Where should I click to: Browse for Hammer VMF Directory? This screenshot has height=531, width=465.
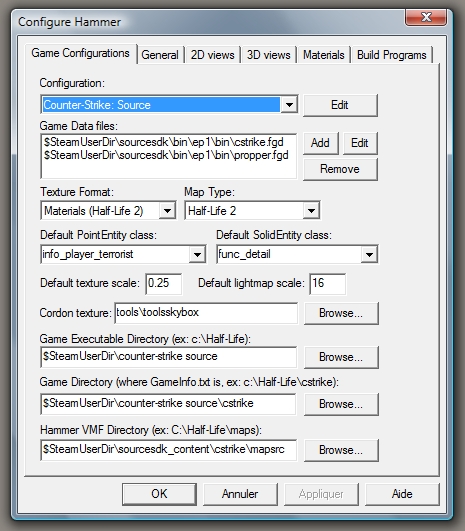click(341, 450)
